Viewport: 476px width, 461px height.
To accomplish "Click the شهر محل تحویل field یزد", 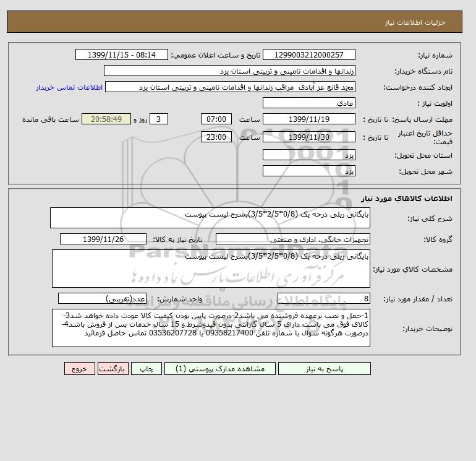I will [308, 171].
